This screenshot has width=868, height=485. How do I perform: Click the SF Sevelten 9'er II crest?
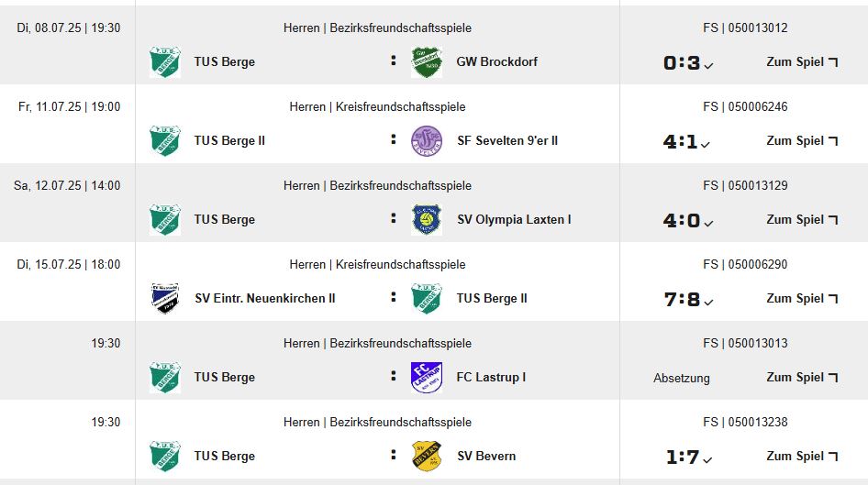[427, 141]
